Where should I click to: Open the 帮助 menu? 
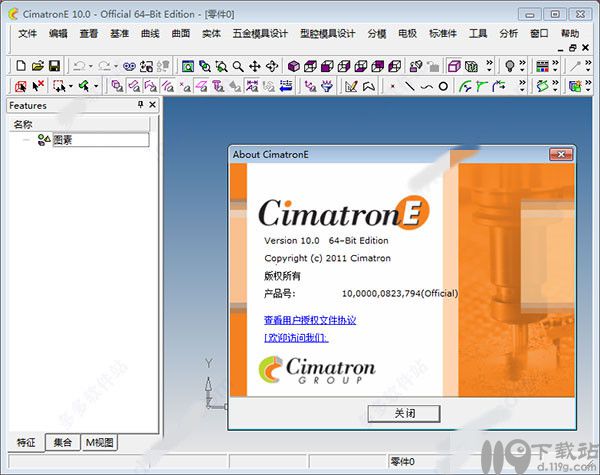570,34
